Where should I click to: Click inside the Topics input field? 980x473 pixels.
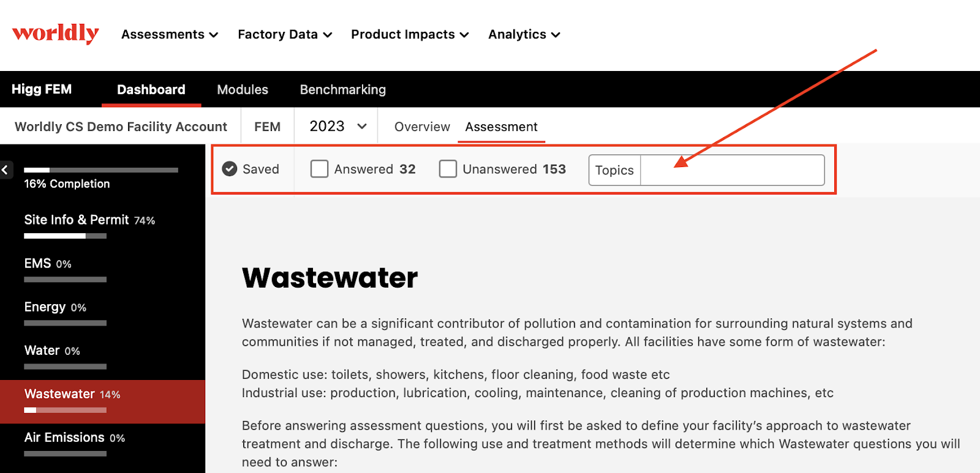pos(732,170)
